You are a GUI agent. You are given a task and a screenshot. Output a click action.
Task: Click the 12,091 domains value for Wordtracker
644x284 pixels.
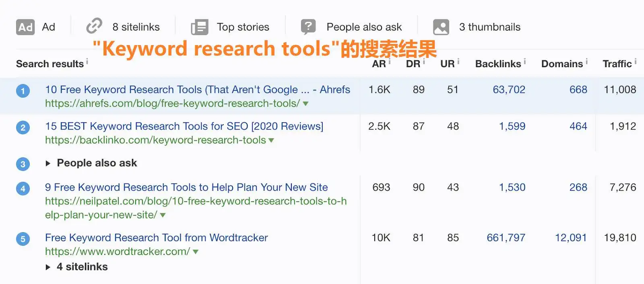coord(570,238)
